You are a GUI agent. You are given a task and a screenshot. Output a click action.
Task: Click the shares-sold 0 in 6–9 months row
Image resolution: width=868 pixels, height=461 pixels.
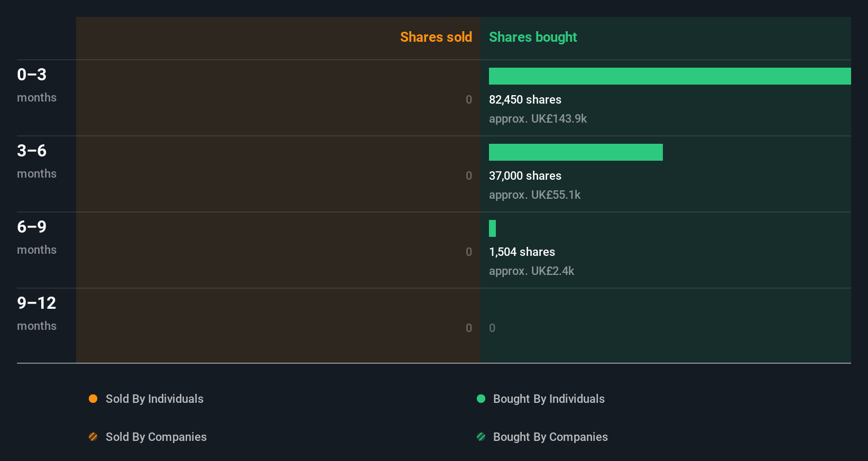(469, 252)
